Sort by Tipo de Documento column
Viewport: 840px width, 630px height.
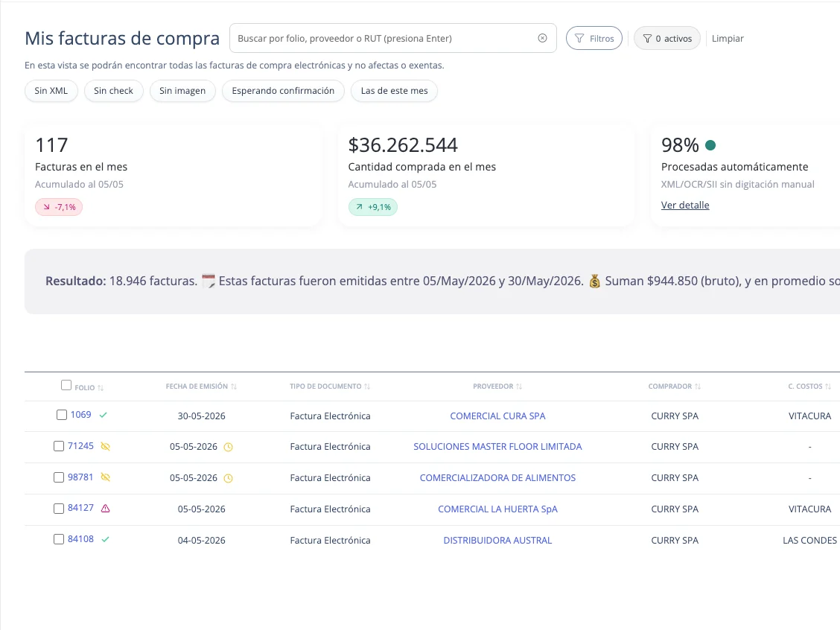(x=367, y=386)
